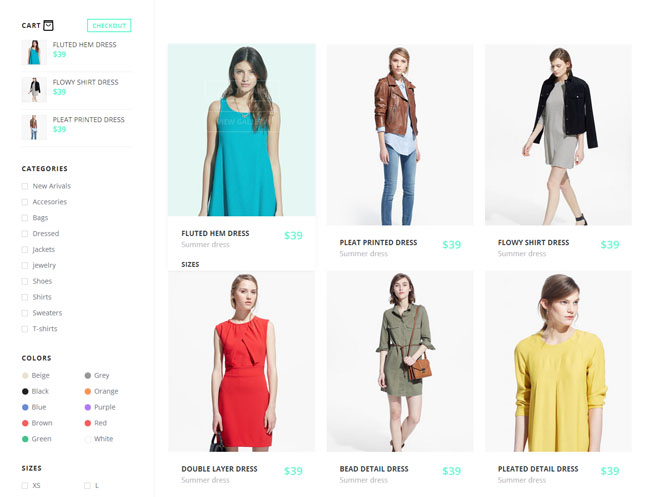This screenshot has height=497, width=650.
Task: Open Pleat Printed Dress cart thumbnail
Action: coord(34,126)
